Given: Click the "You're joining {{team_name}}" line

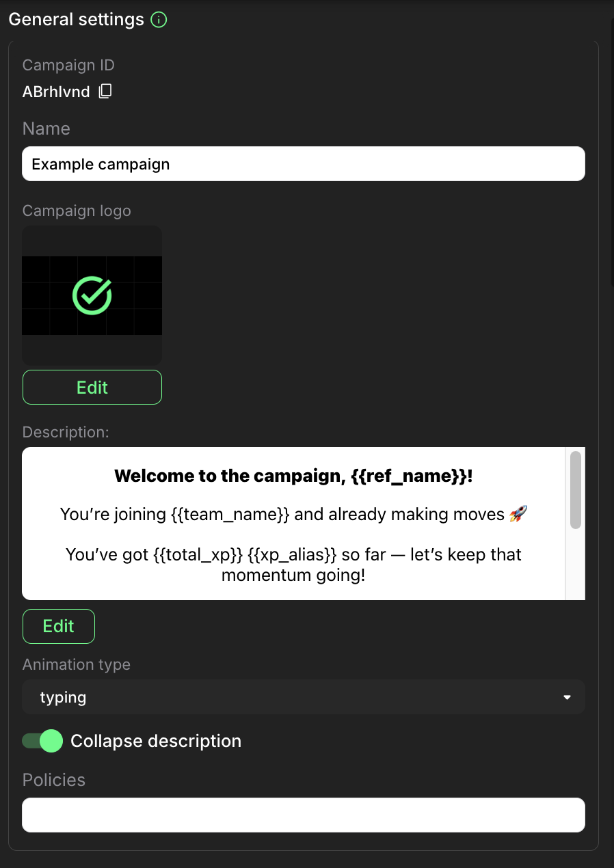Looking at the screenshot, I should point(282,514).
